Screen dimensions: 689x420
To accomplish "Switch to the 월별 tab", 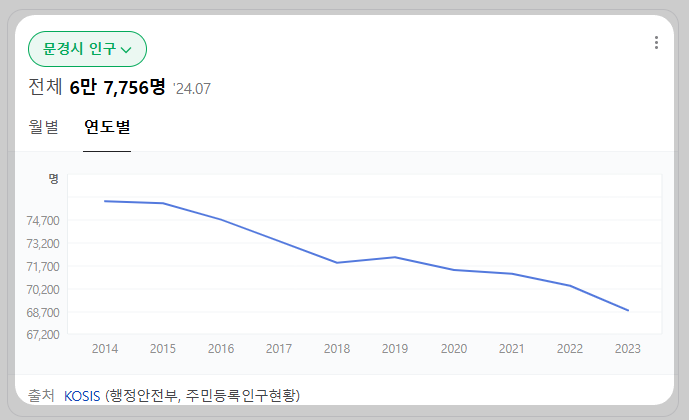I will (44, 127).
